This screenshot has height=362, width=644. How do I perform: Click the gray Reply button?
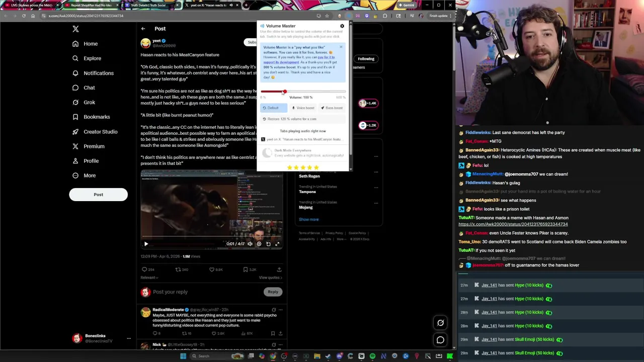point(273,292)
